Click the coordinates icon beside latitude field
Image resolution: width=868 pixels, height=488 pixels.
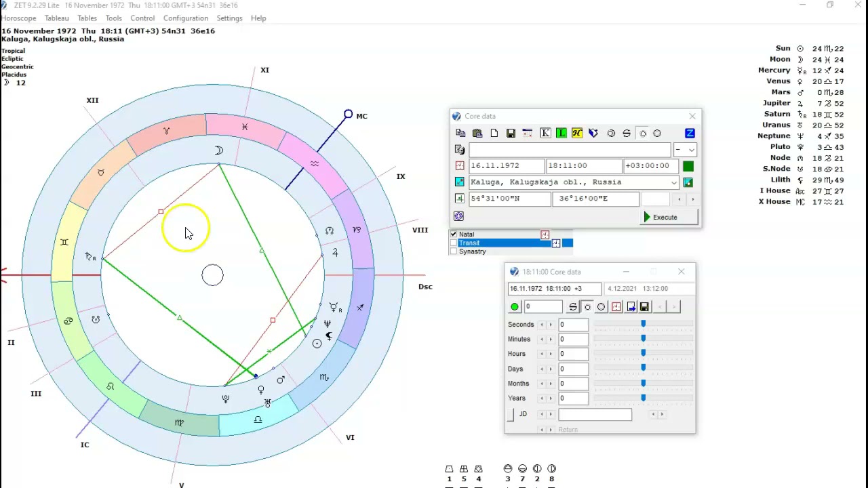[x=460, y=199]
